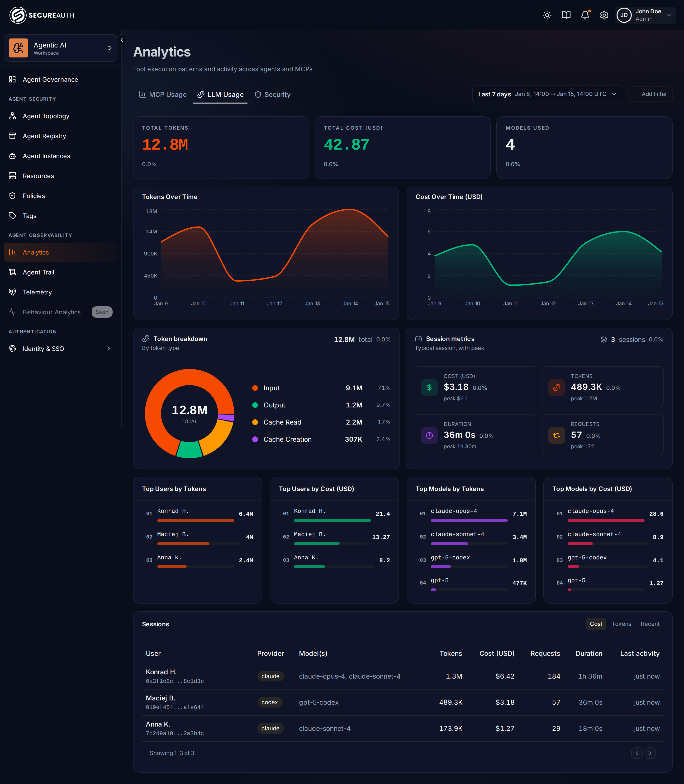Click the Cost dollar sign icon

[x=429, y=388]
